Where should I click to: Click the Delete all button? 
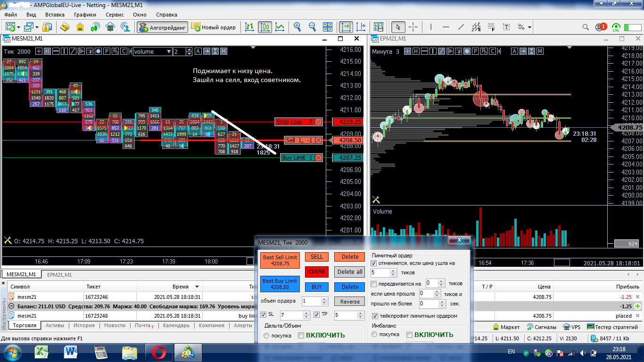(x=350, y=271)
